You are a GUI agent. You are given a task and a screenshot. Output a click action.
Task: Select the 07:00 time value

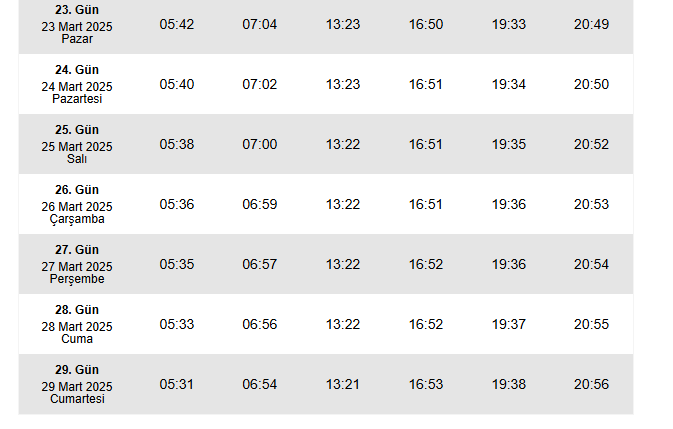point(260,145)
